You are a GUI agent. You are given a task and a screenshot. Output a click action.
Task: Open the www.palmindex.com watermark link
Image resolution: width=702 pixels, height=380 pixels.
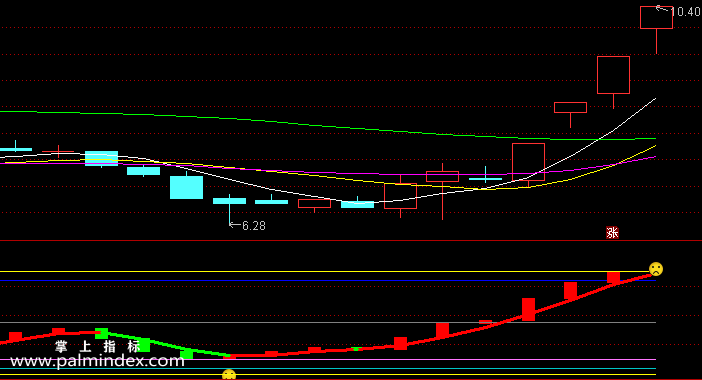coord(97,361)
